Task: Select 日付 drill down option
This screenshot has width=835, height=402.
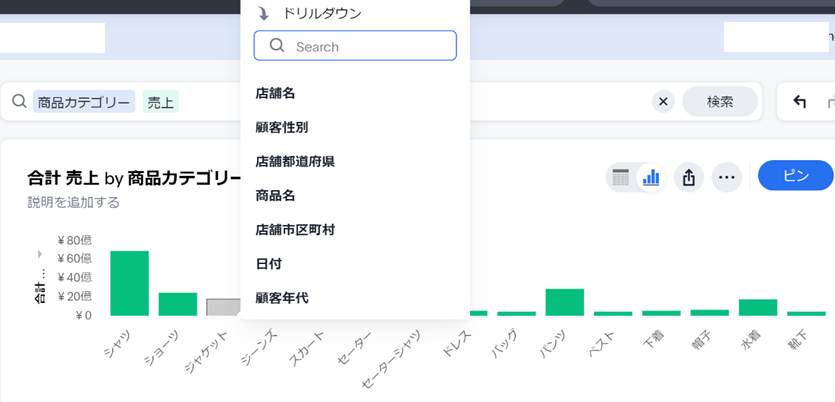Action: click(x=268, y=263)
